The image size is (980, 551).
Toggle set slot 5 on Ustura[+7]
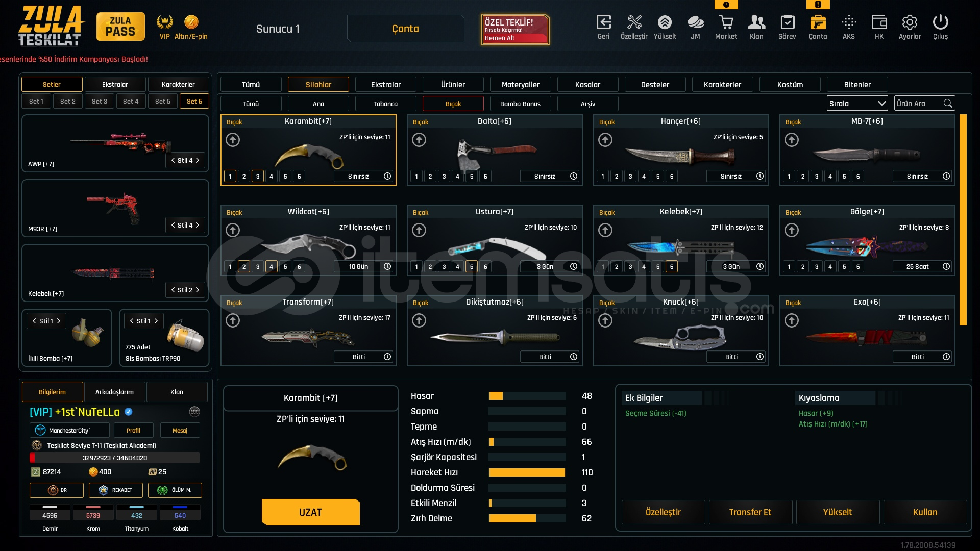pyautogui.click(x=472, y=266)
